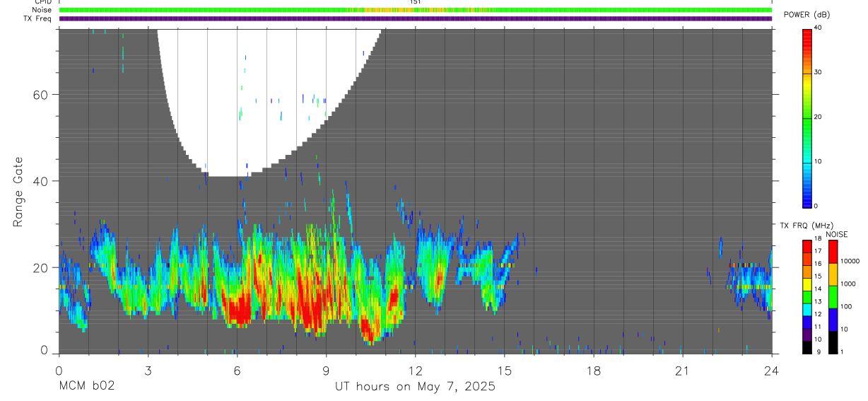Click the 18 tick label on time axis
Viewport: 868px width, 401px height.
594,371
